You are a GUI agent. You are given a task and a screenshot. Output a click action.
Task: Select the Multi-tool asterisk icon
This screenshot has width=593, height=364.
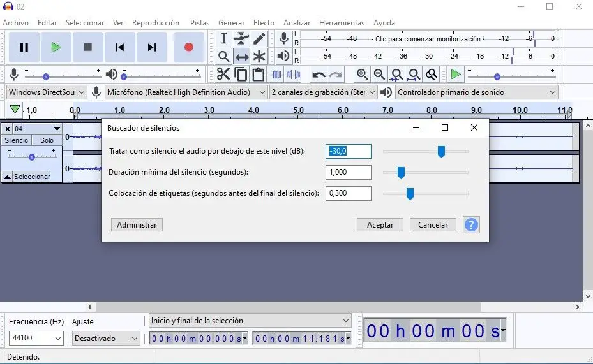click(259, 57)
